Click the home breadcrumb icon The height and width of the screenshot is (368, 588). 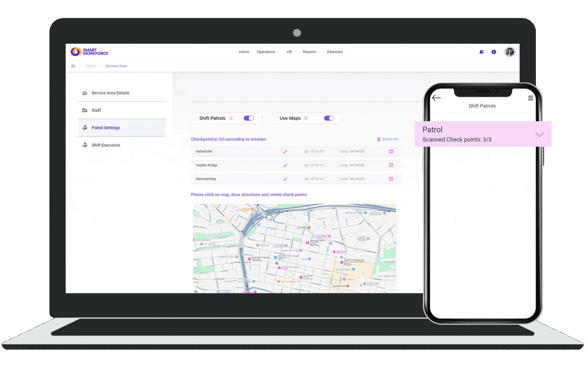pos(73,66)
